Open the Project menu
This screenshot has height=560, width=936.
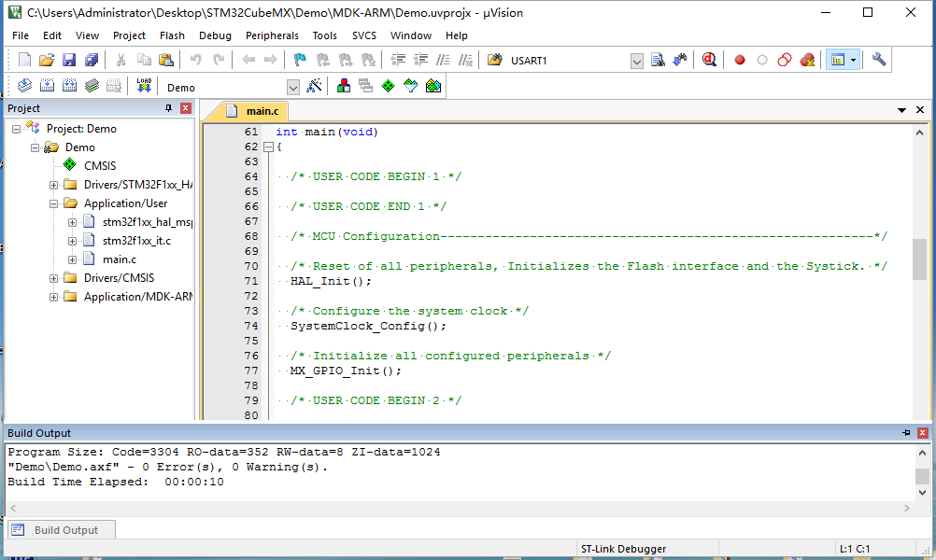click(x=129, y=35)
